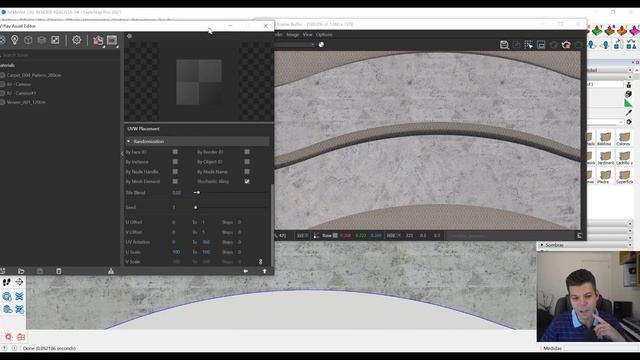Click the color channel circle icon in Frame Buffer
640x360 pixels.
(x=321, y=44)
